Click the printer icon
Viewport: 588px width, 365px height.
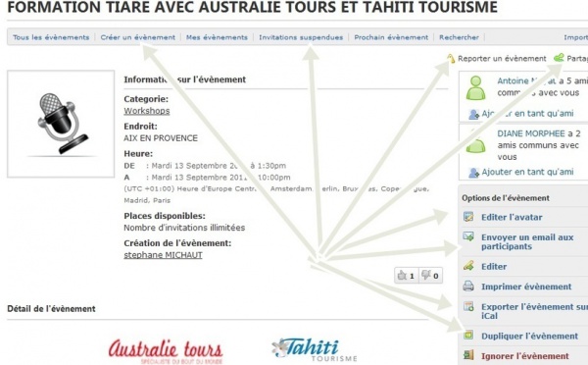[x=468, y=286]
